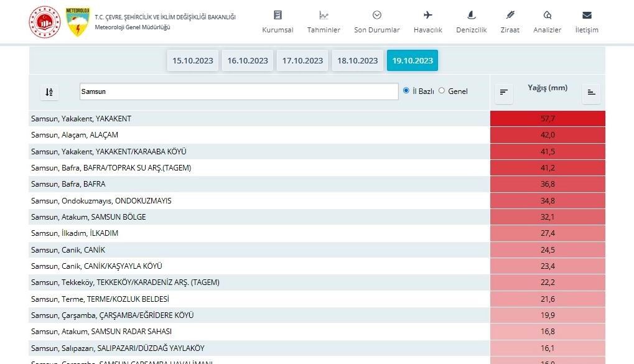Click the Samsun search input field
634x364 pixels.
(x=239, y=91)
